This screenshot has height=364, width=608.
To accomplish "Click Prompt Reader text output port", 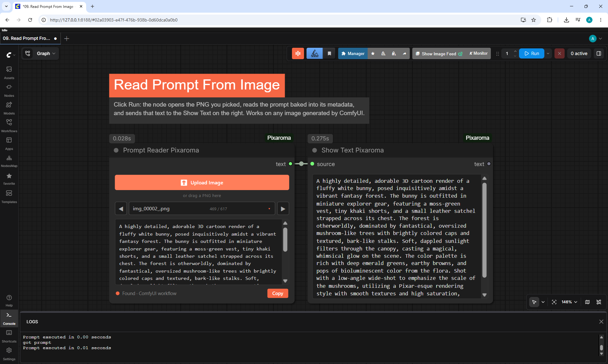I will pyautogui.click(x=290, y=164).
